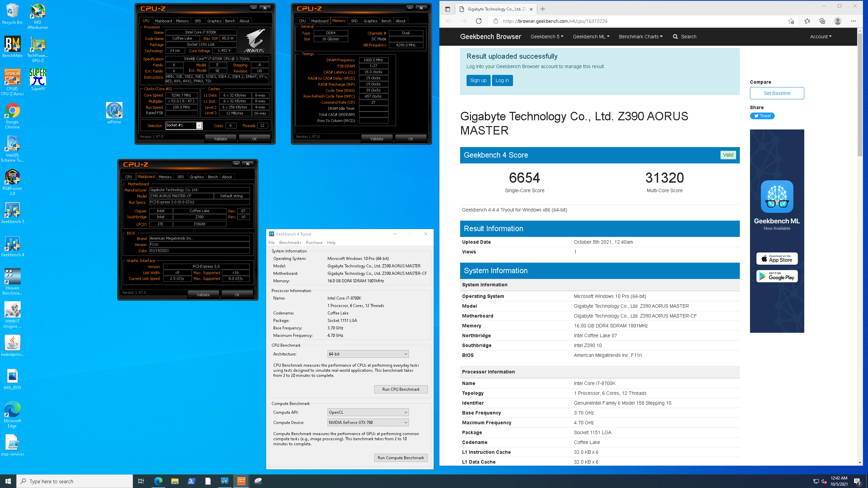Open the Geekbench 4 desktop icon
The width and height of the screenshot is (868, 488).
pos(12,246)
